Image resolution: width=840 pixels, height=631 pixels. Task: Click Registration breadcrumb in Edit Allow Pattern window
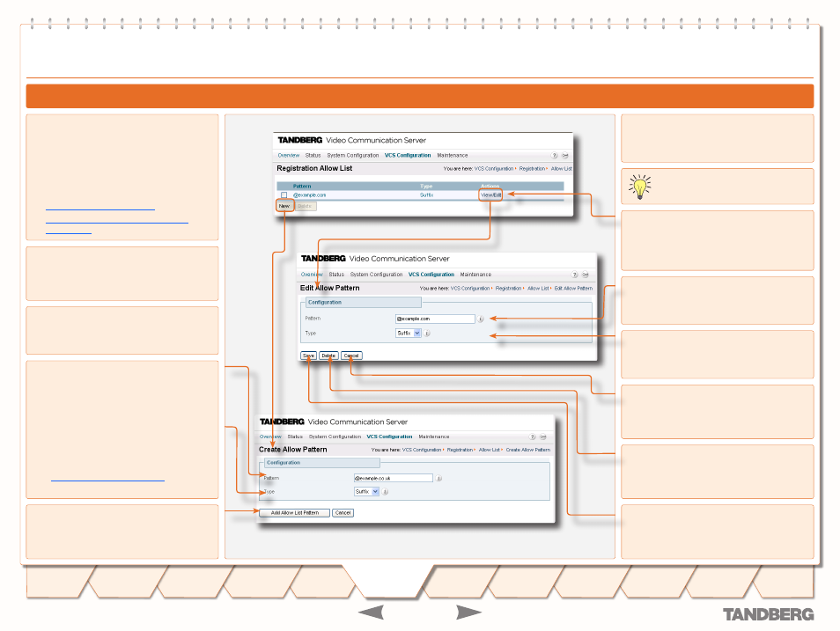pos(508,288)
